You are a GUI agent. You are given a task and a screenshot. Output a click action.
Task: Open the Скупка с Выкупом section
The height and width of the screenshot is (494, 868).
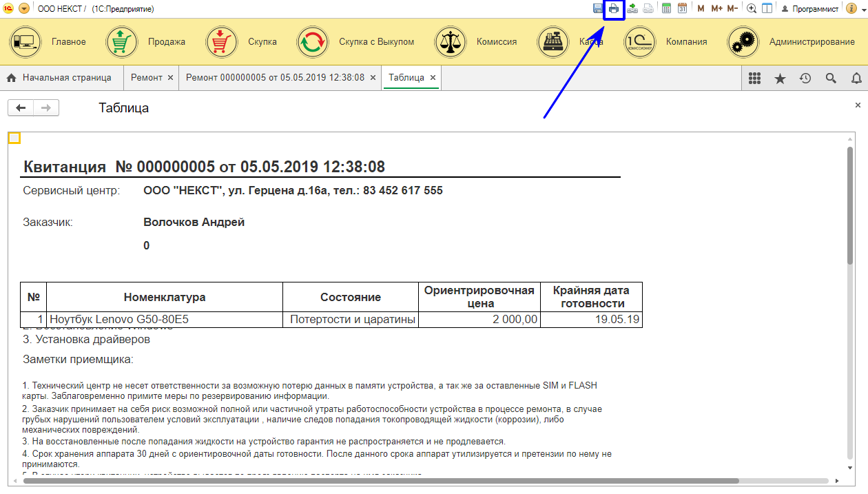click(377, 42)
